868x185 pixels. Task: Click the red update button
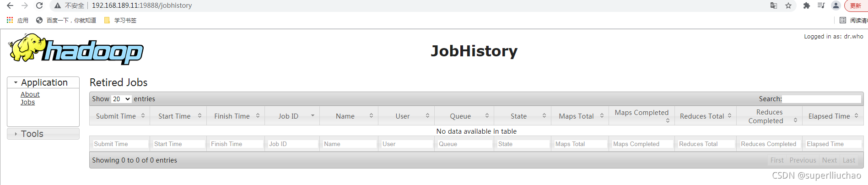857,5
